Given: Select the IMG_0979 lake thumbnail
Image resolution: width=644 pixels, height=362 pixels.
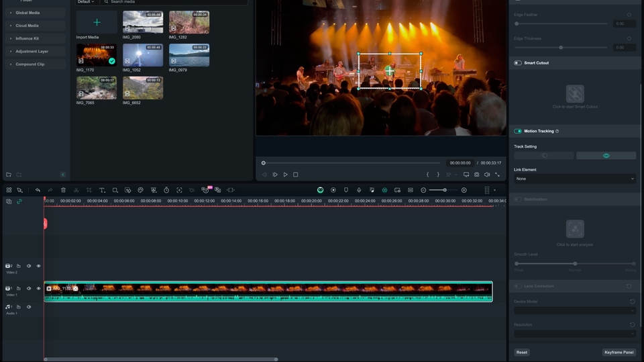Looking at the screenshot, I should click(x=189, y=56).
